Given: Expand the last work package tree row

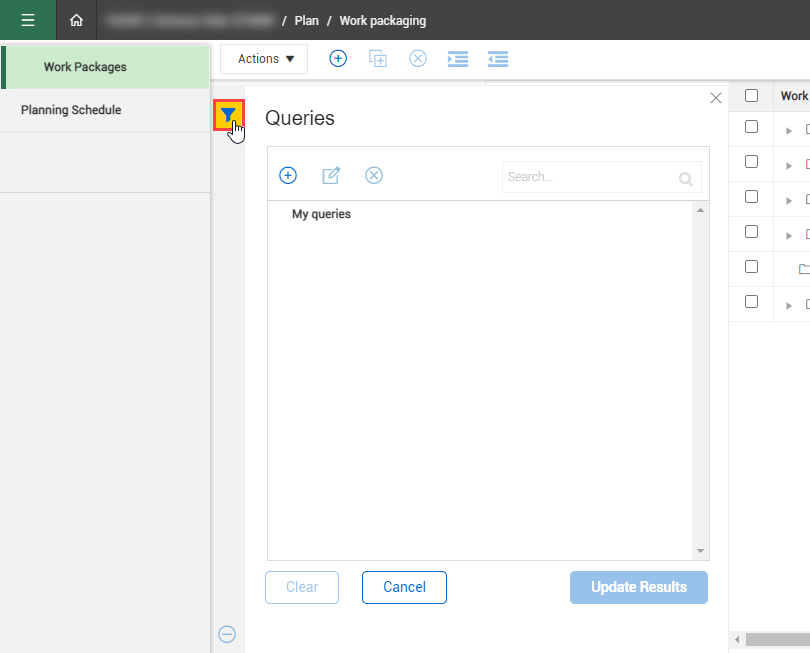Looking at the screenshot, I should pyautogui.click(x=789, y=305).
